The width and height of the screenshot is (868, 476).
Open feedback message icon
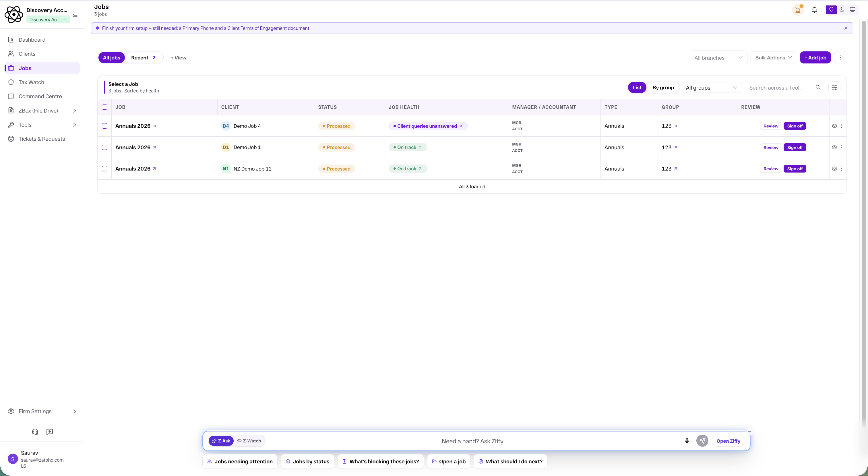point(50,432)
